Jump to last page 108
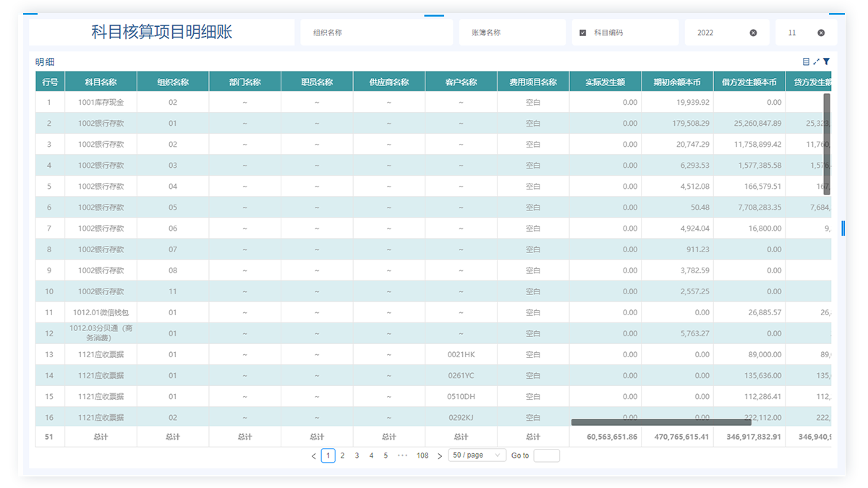 [x=422, y=455]
